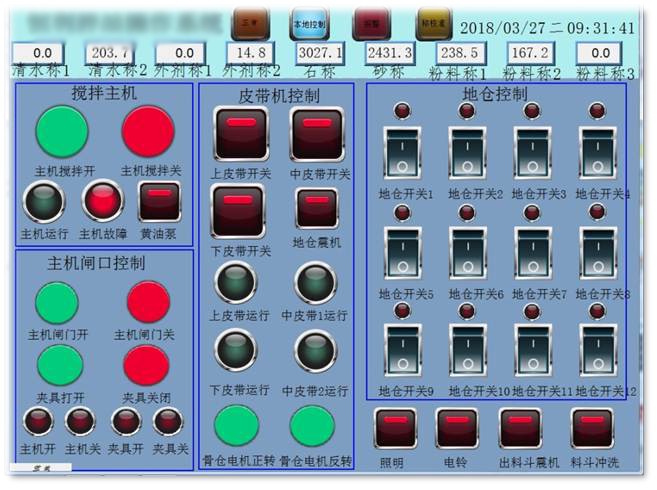
Task: Click the 料斗冲洗 hopper wash button
Action: 593,429
